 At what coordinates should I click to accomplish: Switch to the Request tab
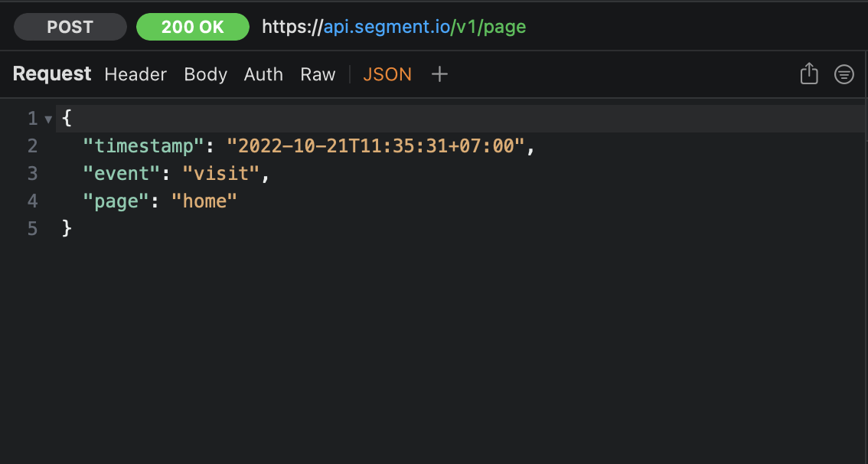[x=51, y=74]
